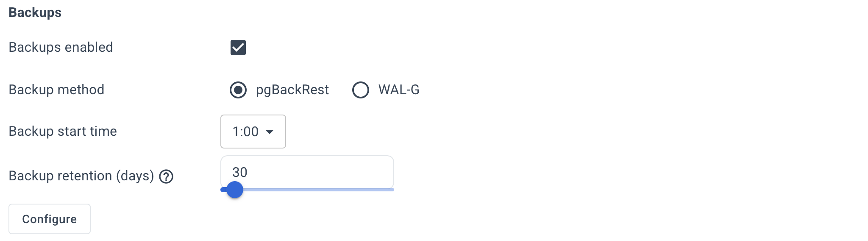Click the caret arrow next to 1:00
The height and width of the screenshot is (241, 868).
(270, 132)
